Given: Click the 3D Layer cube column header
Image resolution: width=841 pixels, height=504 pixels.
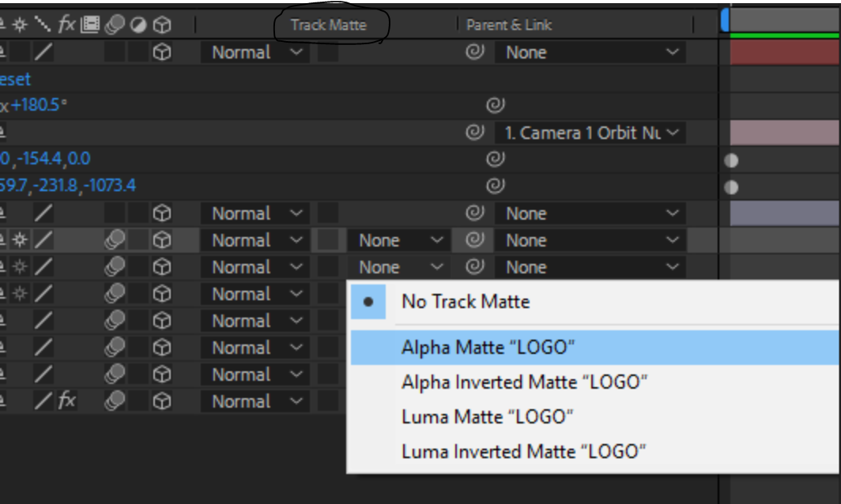Looking at the screenshot, I should coord(163,25).
